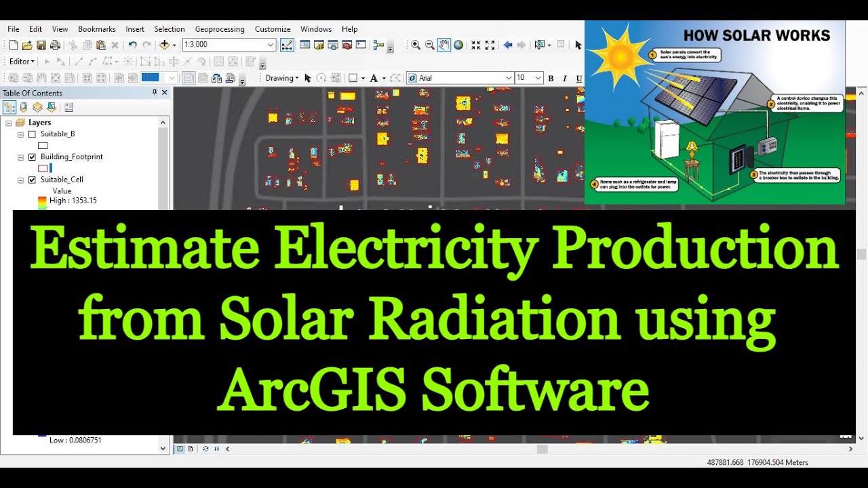Image resolution: width=868 pixels, height=488 pixels.
Task: Apply Bold text formatting
Action: coord(551,79)
